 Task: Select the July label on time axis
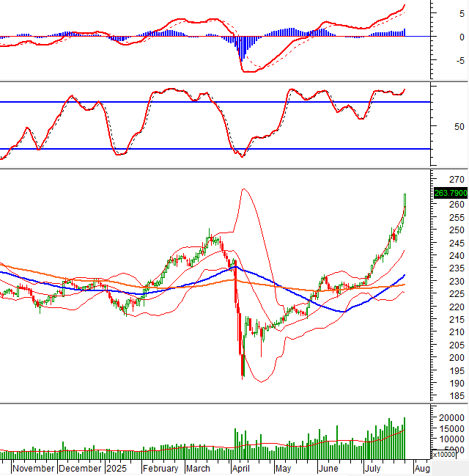click(372, 469)
